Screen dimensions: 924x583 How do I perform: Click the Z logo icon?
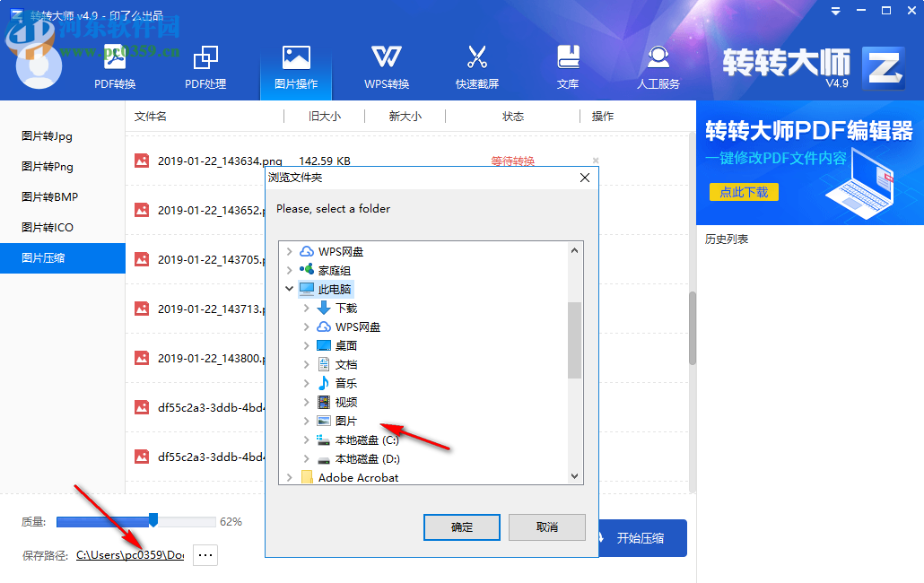coord(883,66)
